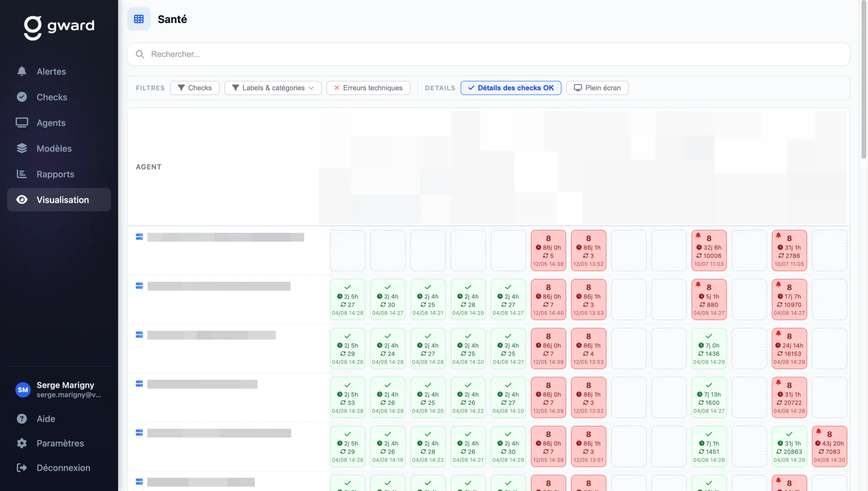868x491 pixels.
Task: Open the Serge Marigny user profile
Action: 59,390
